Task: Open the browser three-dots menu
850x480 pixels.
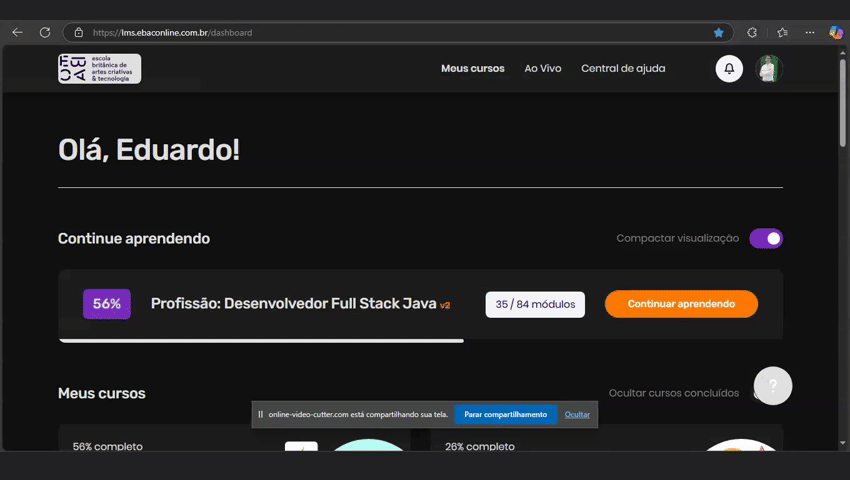Action: point(810,33)
